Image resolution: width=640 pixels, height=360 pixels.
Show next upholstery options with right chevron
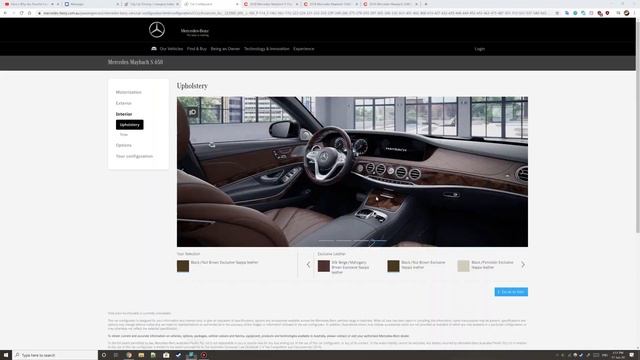coord(523,265)
